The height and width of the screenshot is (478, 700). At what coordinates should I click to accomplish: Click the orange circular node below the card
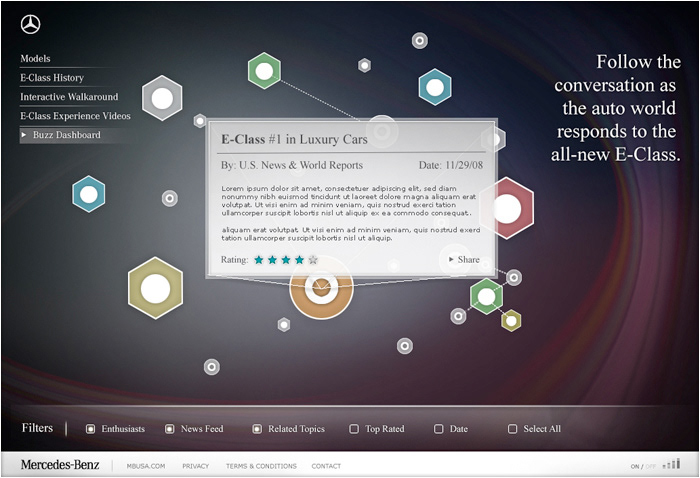[321, 288]
